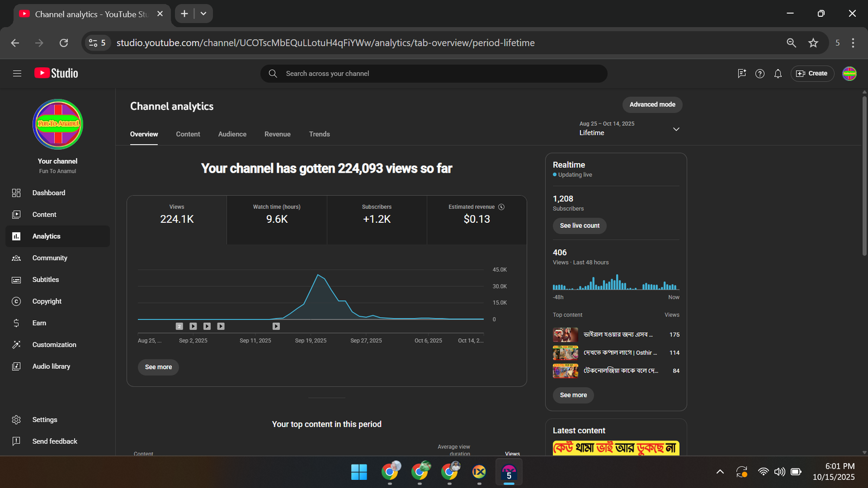Click the See live count button
This screenshot has width=868, height=488.
579,226
